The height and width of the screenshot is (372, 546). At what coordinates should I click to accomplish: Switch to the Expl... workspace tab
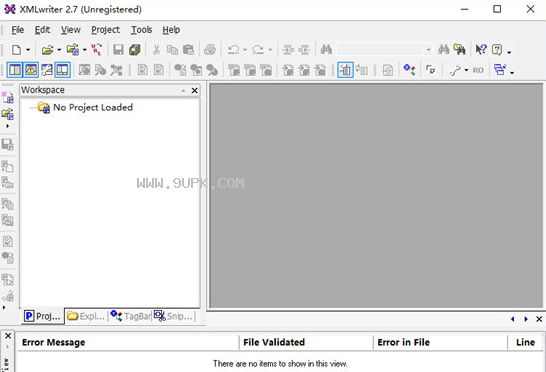click(x=86, y=316)
